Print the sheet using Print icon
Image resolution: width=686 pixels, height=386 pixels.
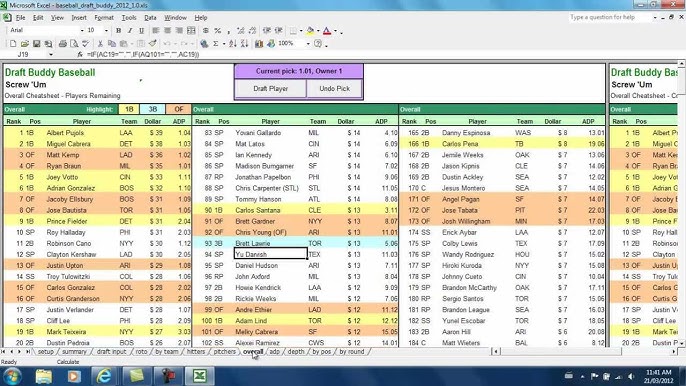63,43
